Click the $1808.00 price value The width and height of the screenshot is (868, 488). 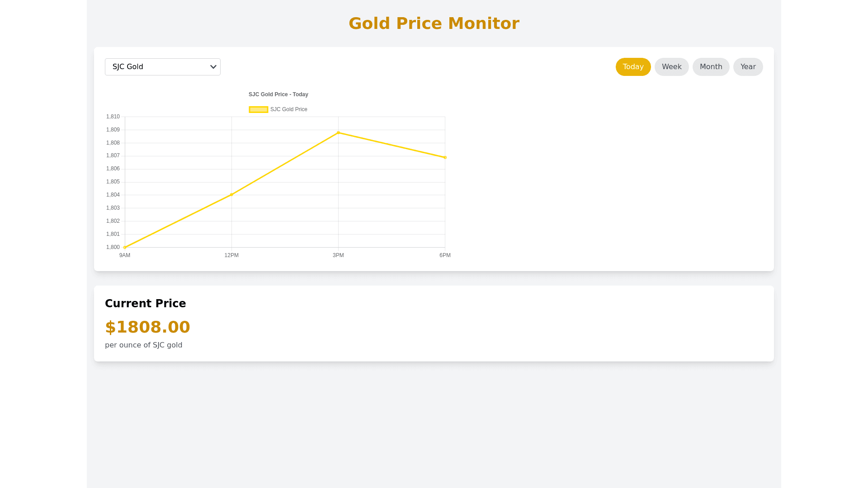[x=147, y=327]
